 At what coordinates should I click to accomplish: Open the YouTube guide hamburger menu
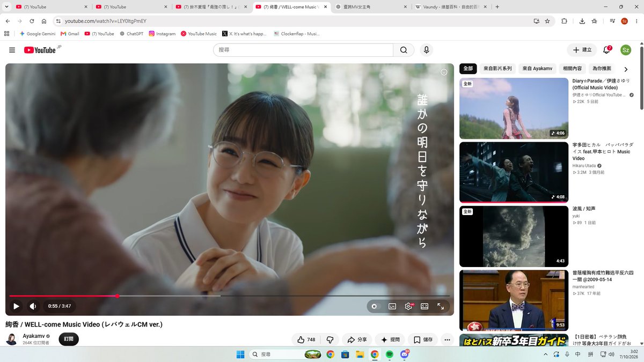click(12, 50)
